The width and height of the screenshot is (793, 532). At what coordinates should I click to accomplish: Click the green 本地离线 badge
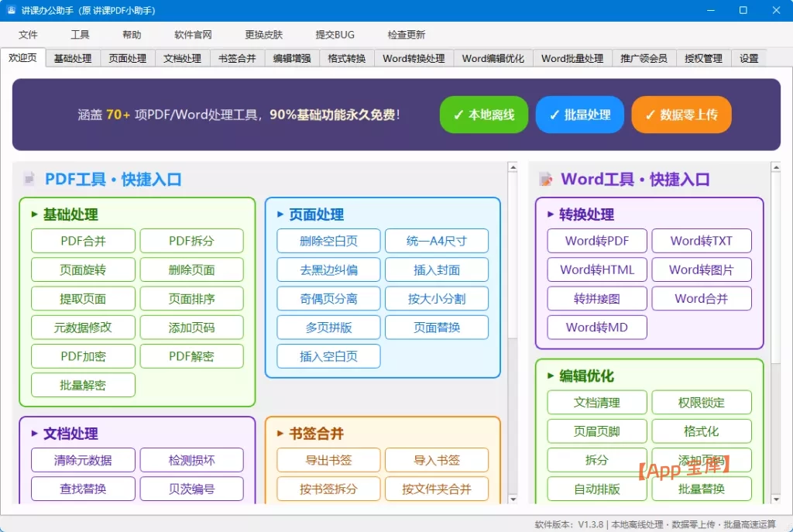pos(484,115)
